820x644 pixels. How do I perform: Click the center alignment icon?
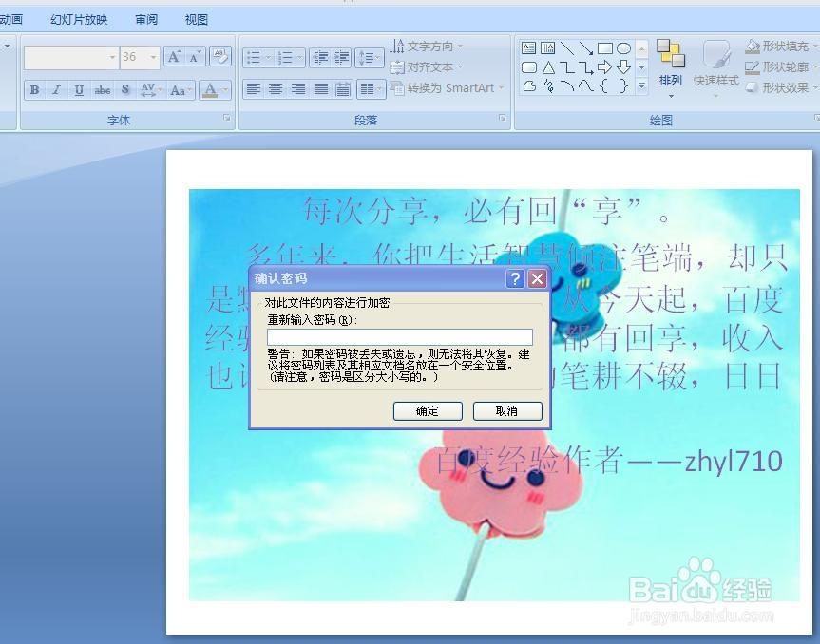277,89
